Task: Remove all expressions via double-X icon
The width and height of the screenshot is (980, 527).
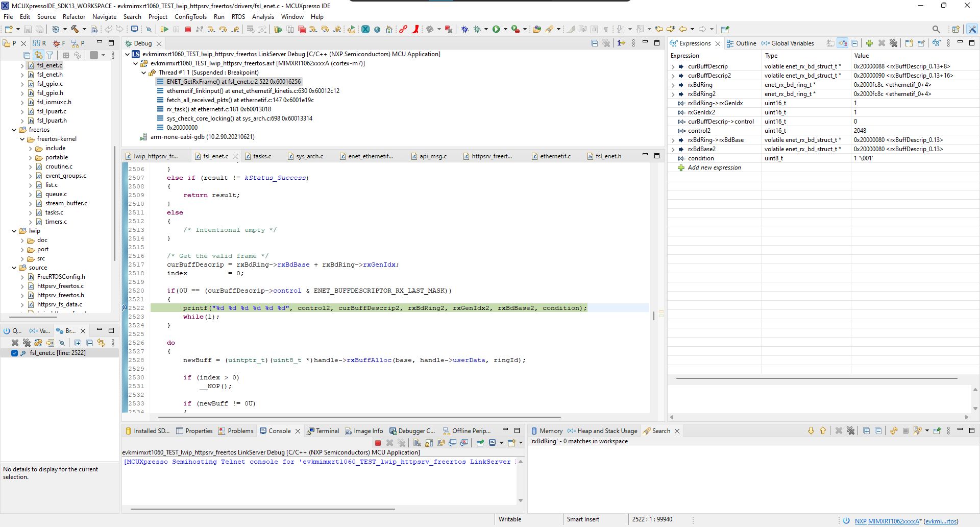Action: [x=893, y=43]
